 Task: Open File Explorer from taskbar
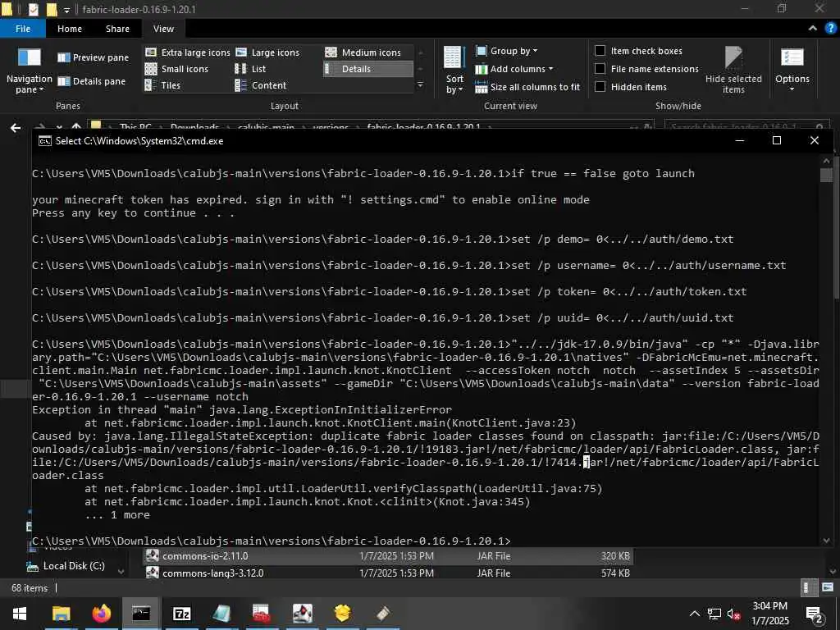(x=61, y=614)
